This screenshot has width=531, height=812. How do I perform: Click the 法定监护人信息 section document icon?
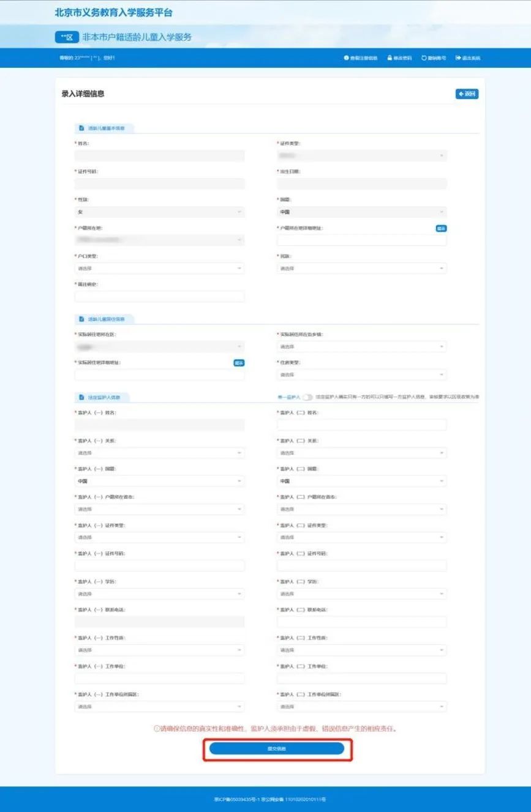81,398
